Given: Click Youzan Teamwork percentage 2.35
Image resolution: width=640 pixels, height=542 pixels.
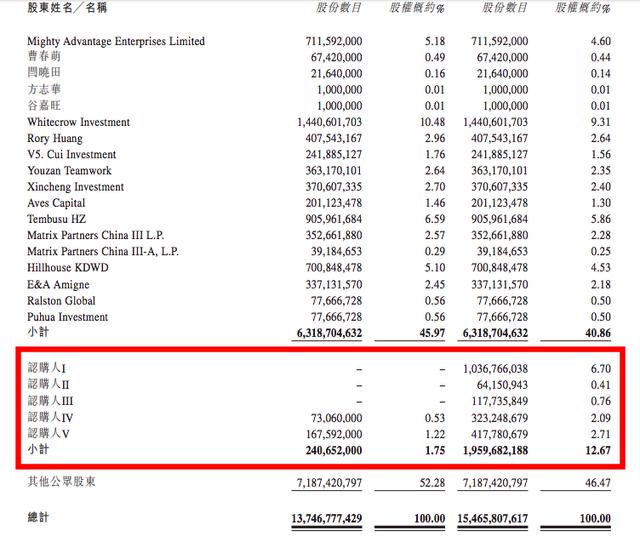Looking at the screenshot, I should pos(601,171).
